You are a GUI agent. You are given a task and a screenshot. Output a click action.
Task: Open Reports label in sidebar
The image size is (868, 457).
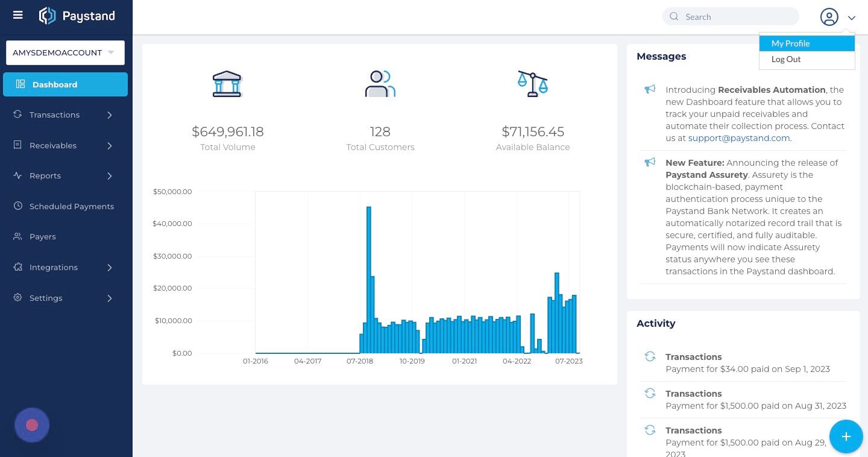pyautogui.click(x=45, y=175)
